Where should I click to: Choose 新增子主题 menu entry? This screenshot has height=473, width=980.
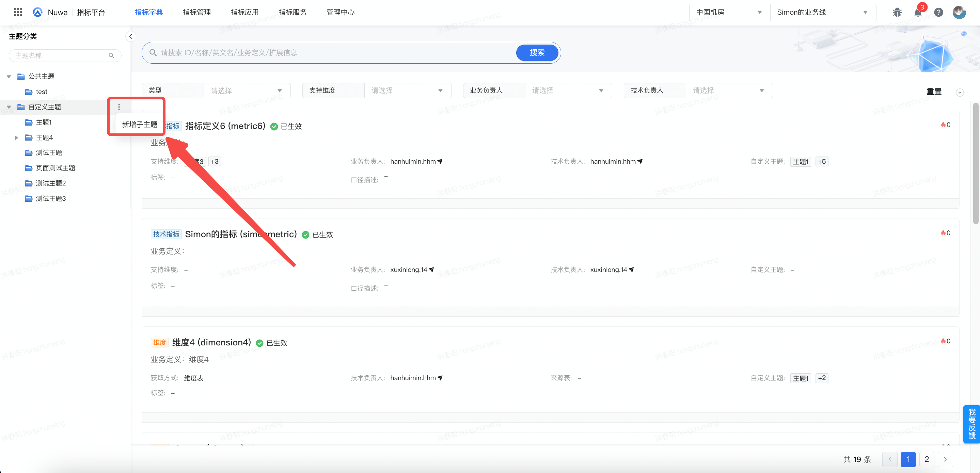pyautogui.click(x=140, y=124)
